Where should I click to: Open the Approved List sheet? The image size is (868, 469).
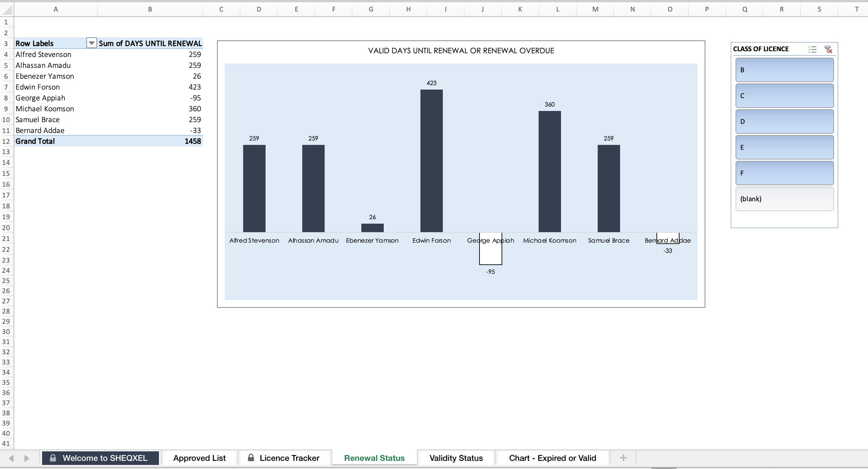coord(199,457)
